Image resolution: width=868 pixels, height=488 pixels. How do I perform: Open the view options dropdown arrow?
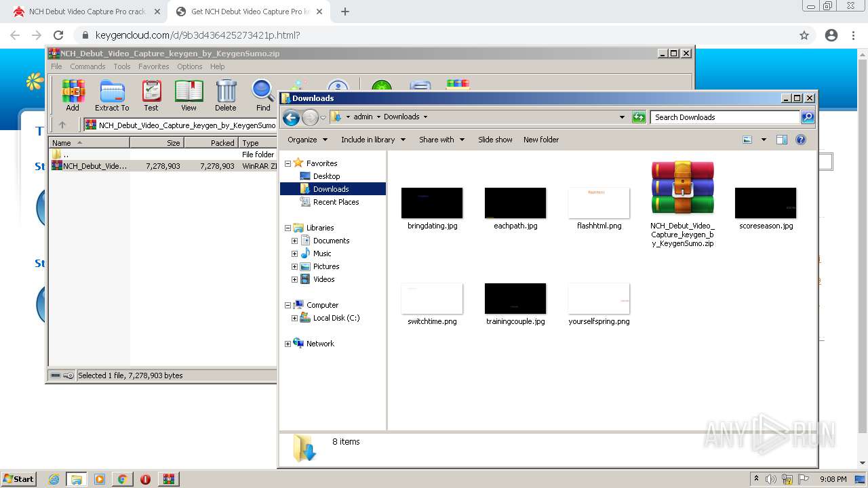[x=764, y=140]
